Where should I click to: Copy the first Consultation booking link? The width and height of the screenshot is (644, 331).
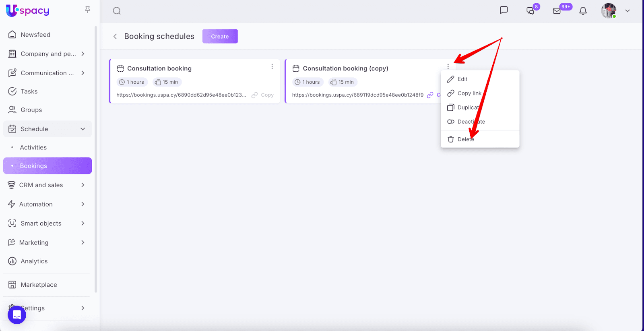click(x=263, y=95)
